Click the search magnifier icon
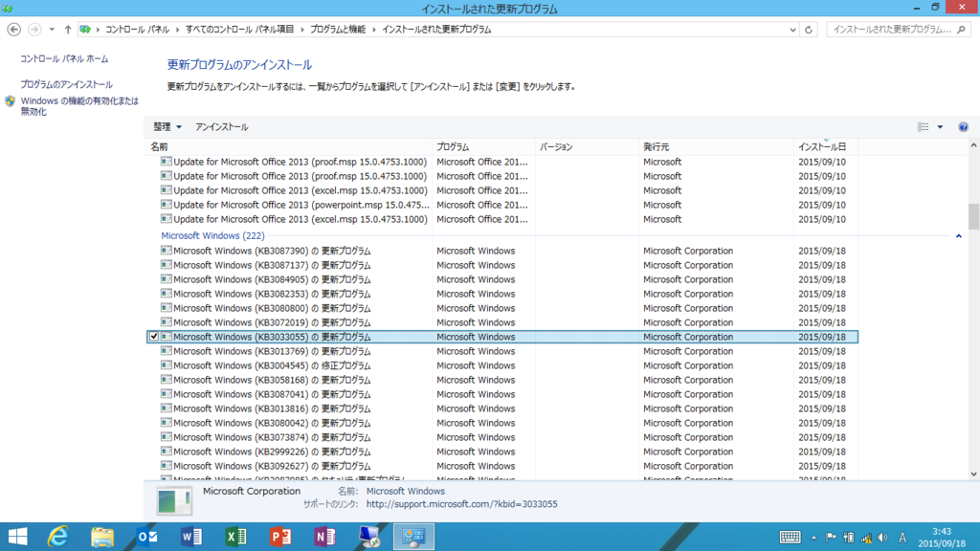 [x=961, y=30]
